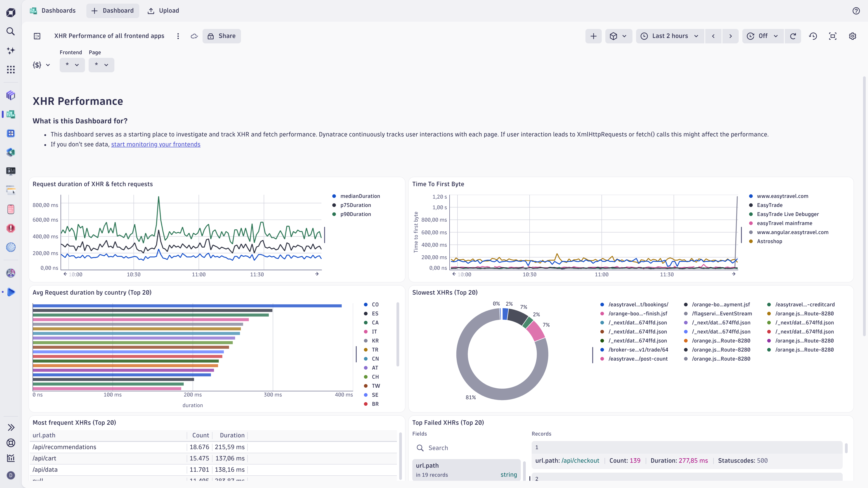Screen dimensions: 868x488
Task: Open the Last 2 hours timeframe dropdown
Action: 670,36
